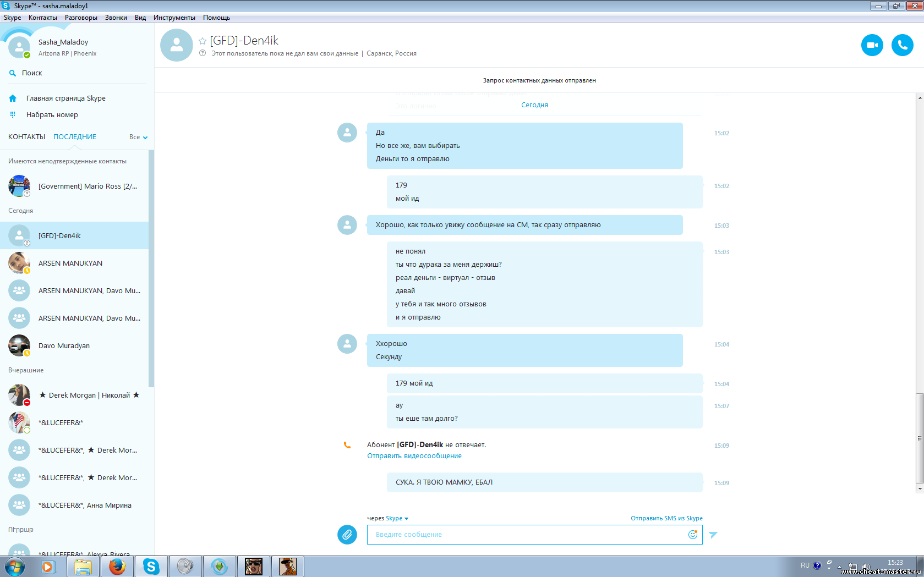The image size is (924, 577).
Task: Click the send message arrow icon
Action: tap(713, 535)
